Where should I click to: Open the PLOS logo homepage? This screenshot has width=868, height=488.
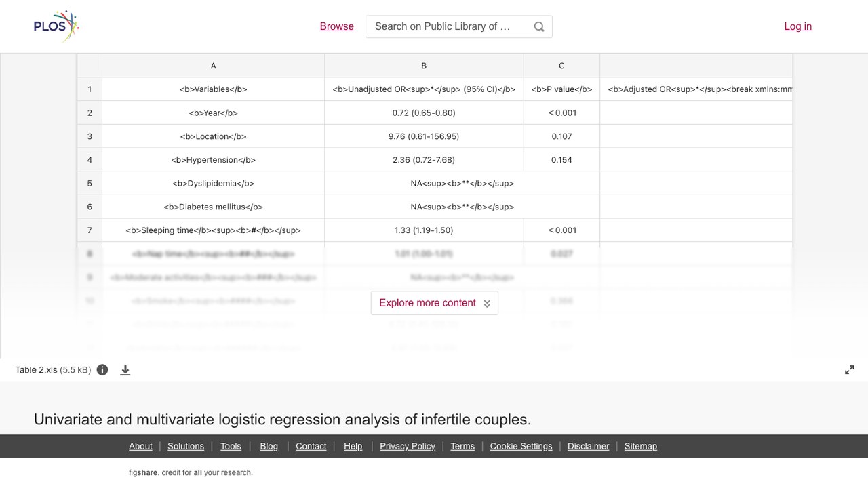coord(56,26)
